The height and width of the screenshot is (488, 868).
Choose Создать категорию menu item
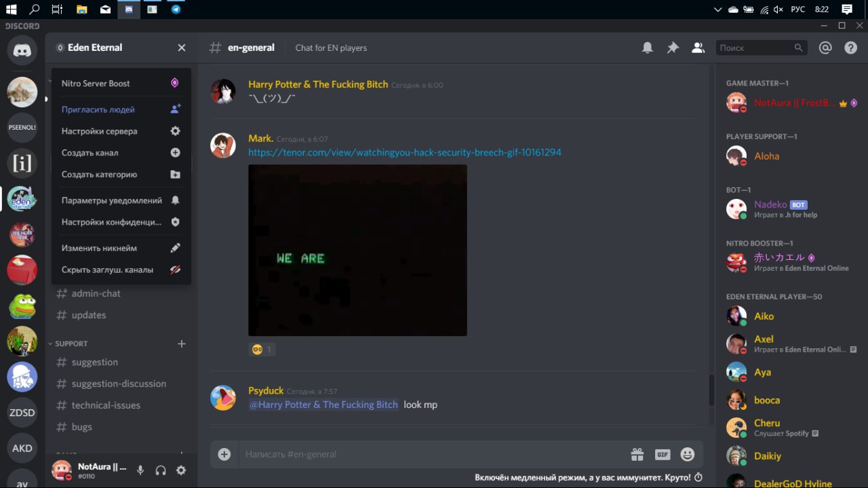[x=121, y=174]
